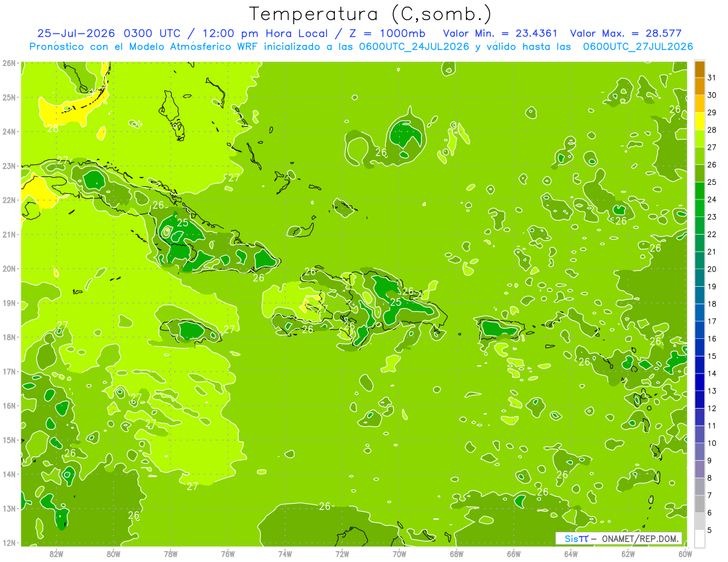728x562 pixels.
Task: Click the "0600UTC_24JUL2026" initialization time text
Action: coord(414,47)
